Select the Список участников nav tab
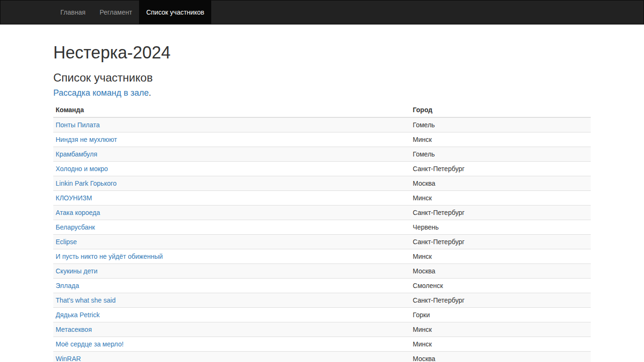Screen dimensions: 644x362 [175, 12]
